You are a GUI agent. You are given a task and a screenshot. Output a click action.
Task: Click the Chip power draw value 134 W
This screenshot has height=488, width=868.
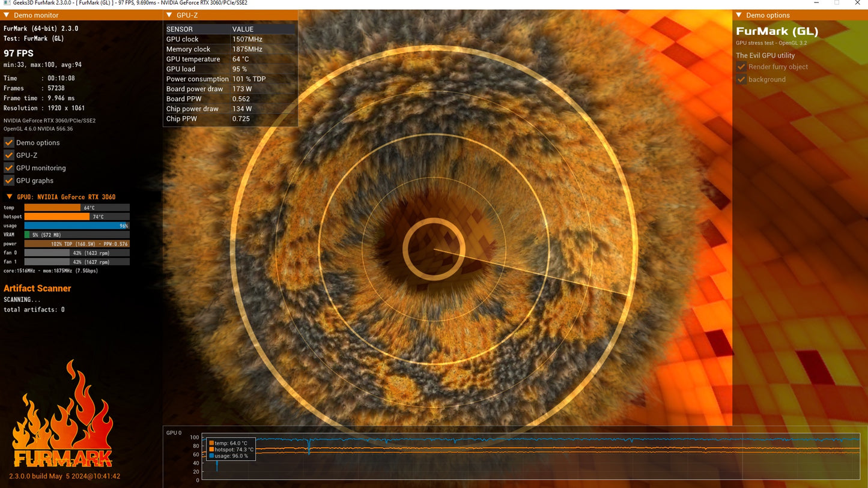click(x=242, y=109)
